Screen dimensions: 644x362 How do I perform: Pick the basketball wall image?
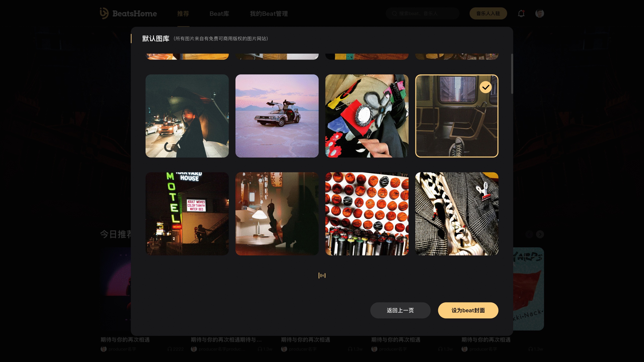pos(367,214)
